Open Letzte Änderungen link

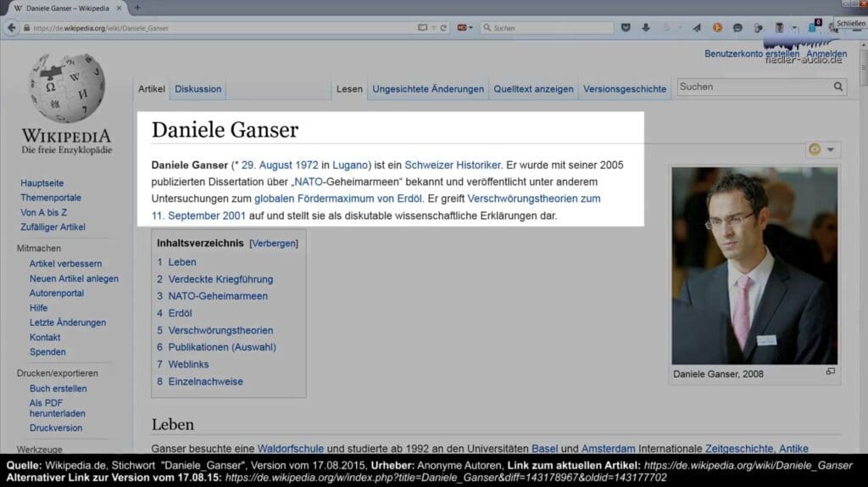[x=68, y=322]
